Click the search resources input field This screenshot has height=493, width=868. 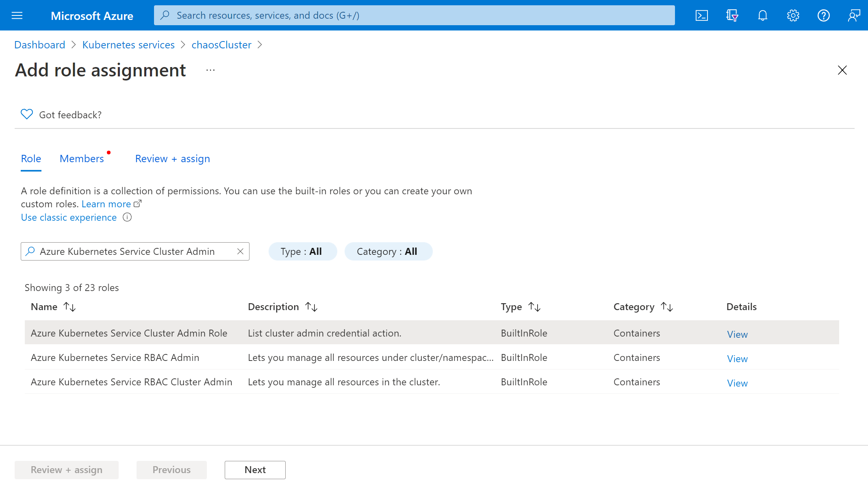(x=414, y=15)
